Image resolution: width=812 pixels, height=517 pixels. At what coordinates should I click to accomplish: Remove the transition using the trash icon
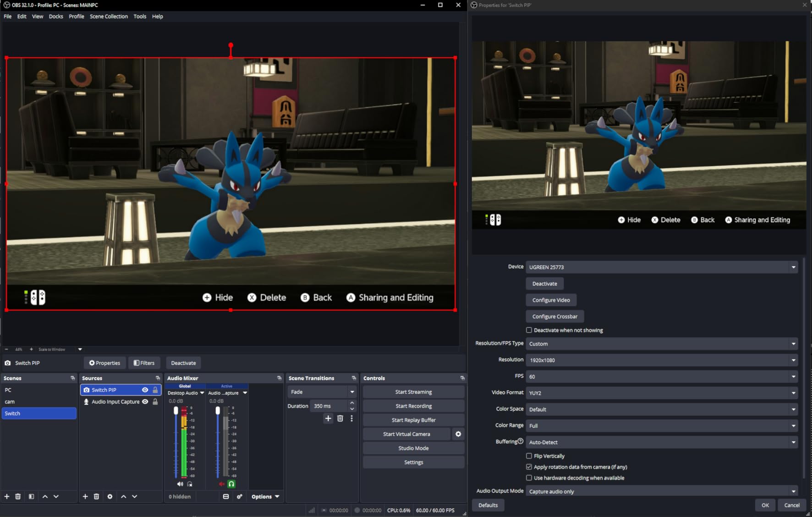[340, 418]
